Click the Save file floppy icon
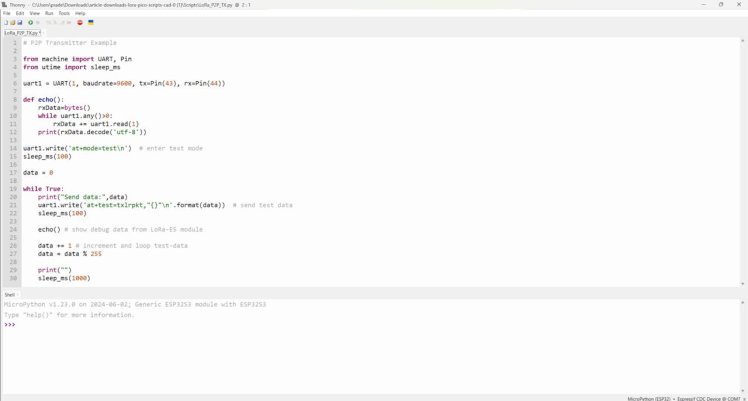 click(20, 22)
